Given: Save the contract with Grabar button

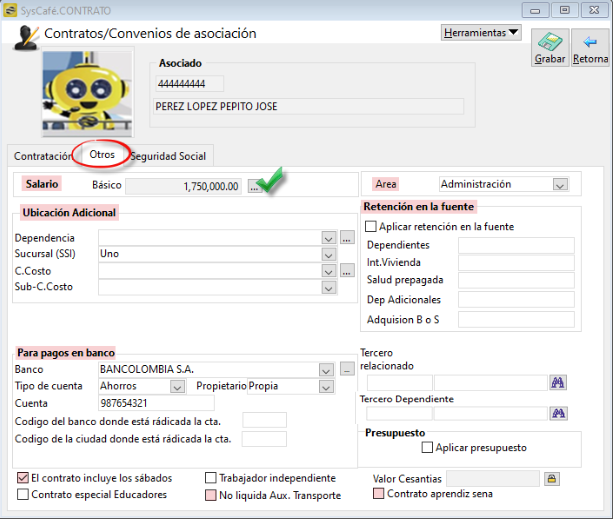Looking at the screenshot, I should pos(550,47).
